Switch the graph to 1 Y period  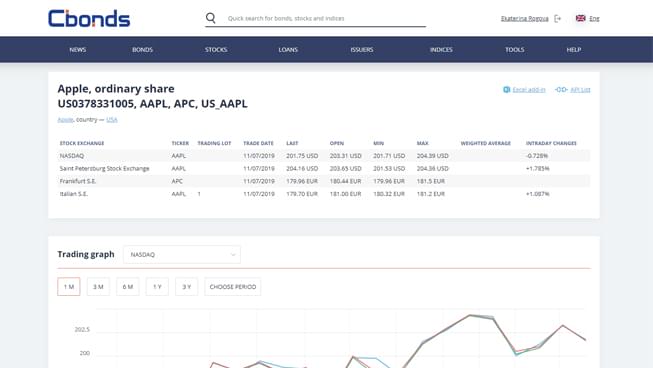tap(157, 287)
